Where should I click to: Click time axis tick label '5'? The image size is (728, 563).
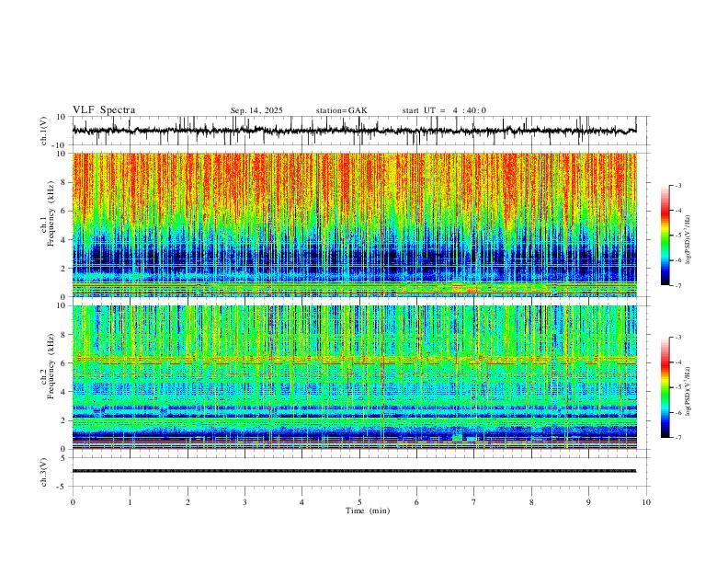(x=359, y=502)
